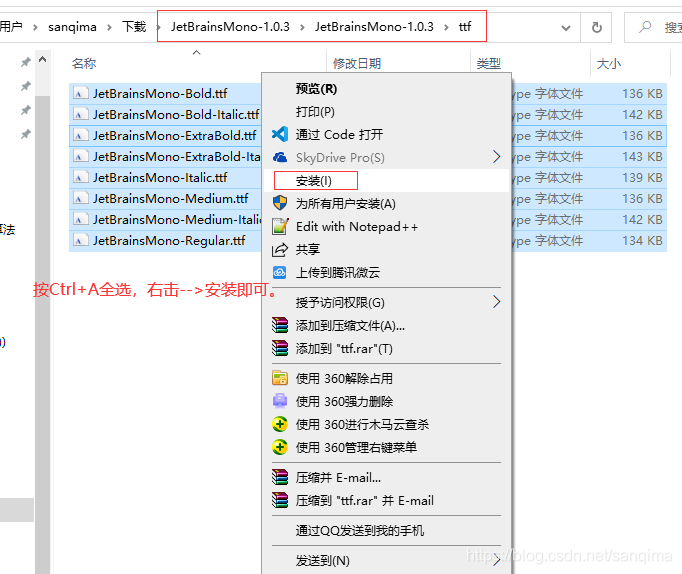The height and width of the screenshot is (574, 682).
Task: Select file JetBrainsMono-Bold-Italic.ttf
Action: tap(176, 114)
